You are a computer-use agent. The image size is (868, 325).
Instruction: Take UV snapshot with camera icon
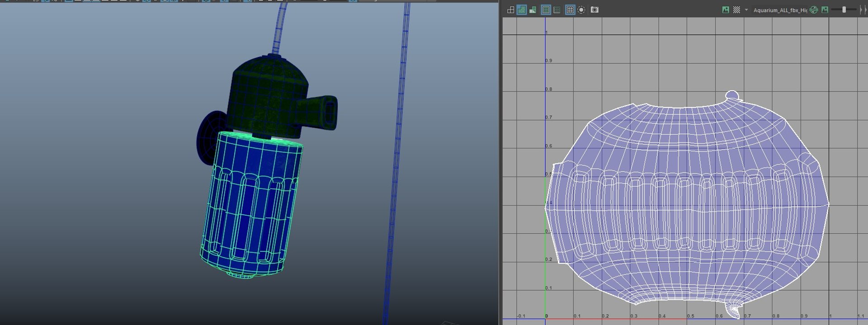594,9
